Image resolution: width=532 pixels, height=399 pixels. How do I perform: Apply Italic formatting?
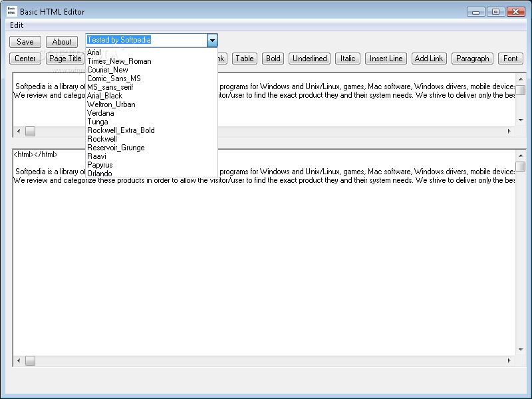tap(347, 58)
